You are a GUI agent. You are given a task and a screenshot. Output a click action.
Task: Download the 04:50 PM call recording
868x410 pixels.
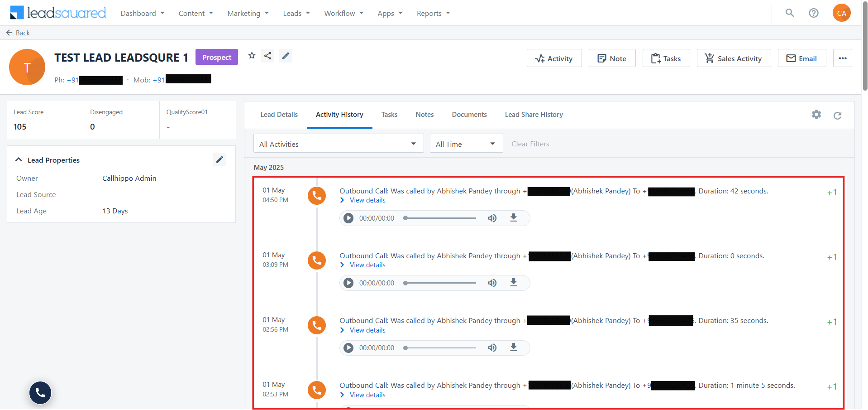tap(514, 217)
